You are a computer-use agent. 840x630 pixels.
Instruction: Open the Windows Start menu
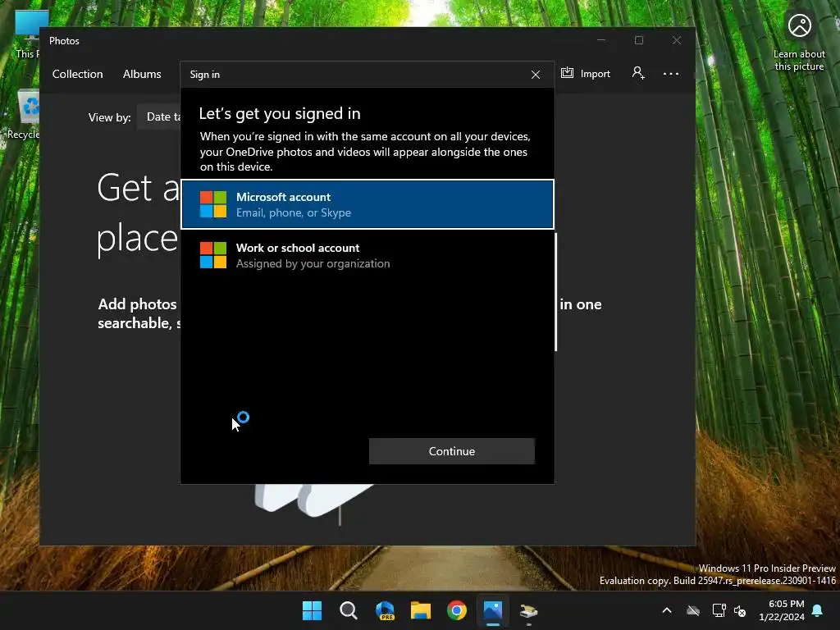[312, 610]
